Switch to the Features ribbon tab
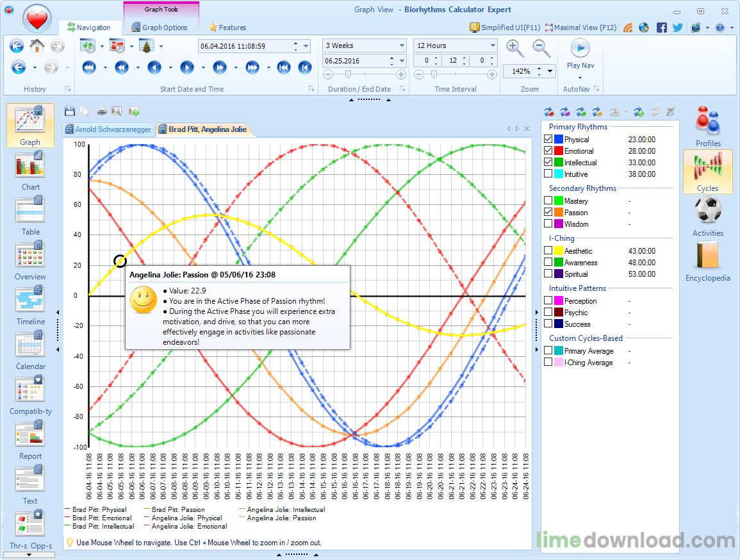Viewport: 740px width, 560px height. pyautogui.click(x=227, y=28)
